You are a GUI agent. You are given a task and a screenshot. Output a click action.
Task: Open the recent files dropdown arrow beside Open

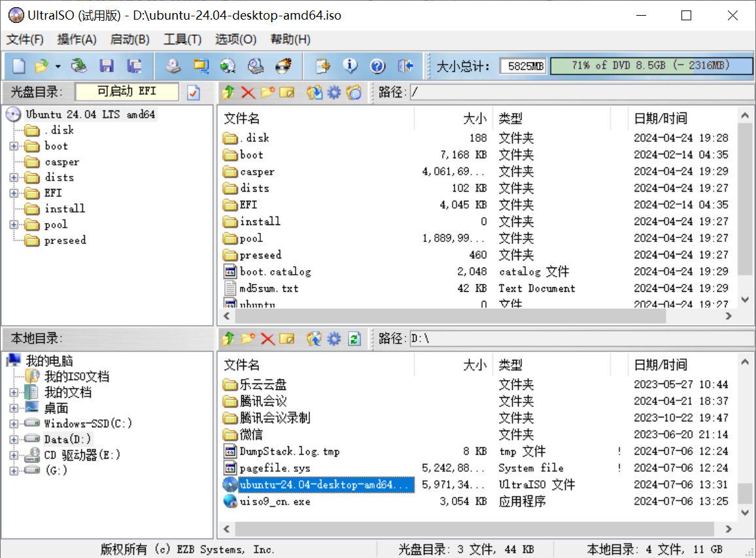pos(58,66)
